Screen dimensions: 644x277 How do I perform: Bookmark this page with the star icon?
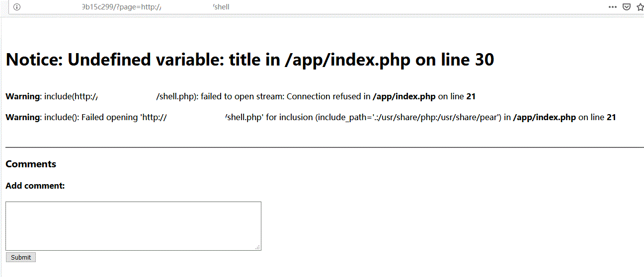(641, 7)
